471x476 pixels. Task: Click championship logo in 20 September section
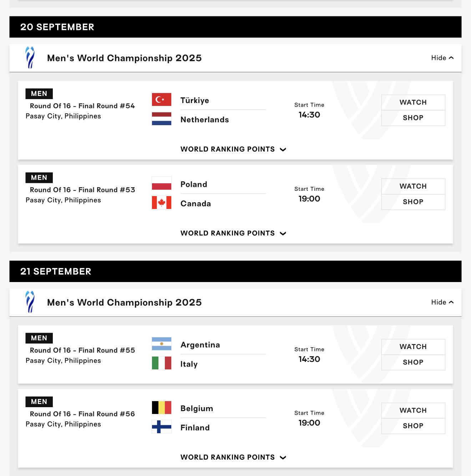(30, 57)
